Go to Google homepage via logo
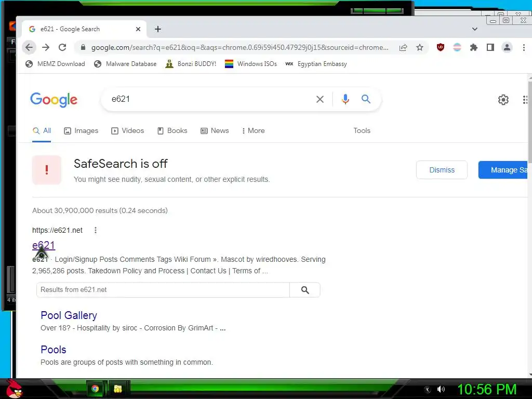Viewport: 532px width, 399px height. (54, 100)
